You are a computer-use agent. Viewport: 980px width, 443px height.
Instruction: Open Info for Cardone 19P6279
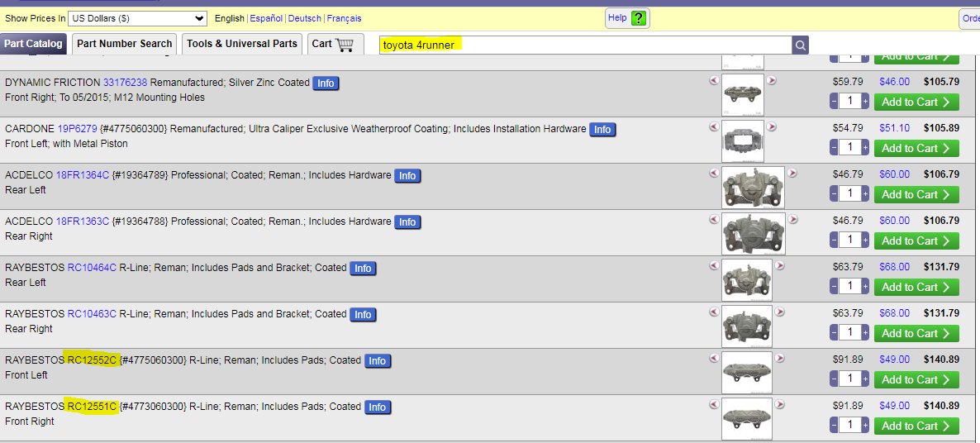602,129
